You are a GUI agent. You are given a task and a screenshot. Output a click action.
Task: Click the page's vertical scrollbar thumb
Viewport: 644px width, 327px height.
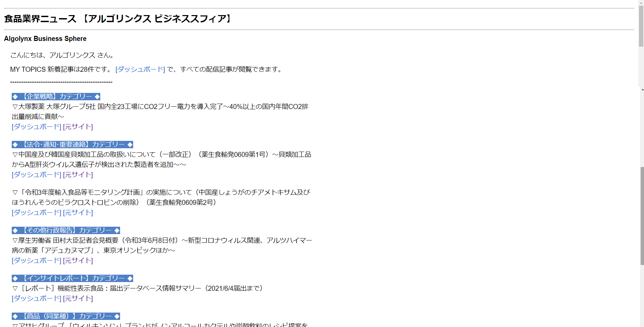pyautogui.click(x=642, y=215)
